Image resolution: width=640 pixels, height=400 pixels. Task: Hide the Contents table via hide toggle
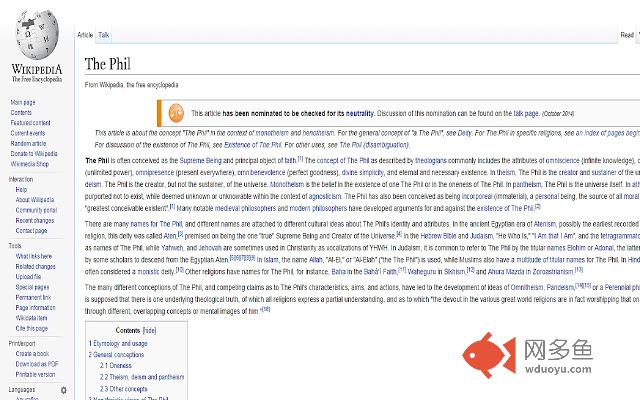coord(149,331)
